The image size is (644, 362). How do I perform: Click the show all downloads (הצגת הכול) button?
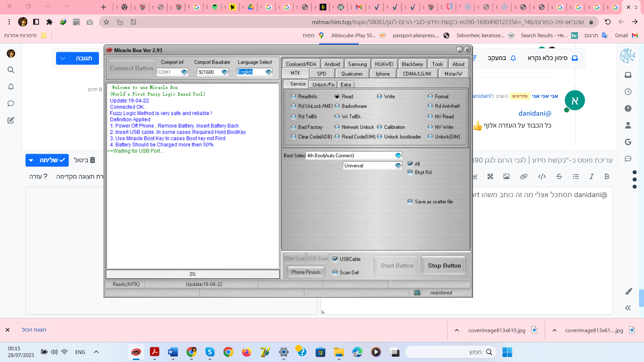click(x=34, y=330)
